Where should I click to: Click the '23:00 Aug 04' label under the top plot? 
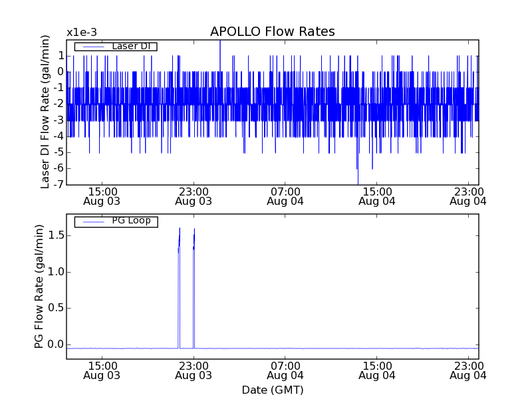point(468,197)
